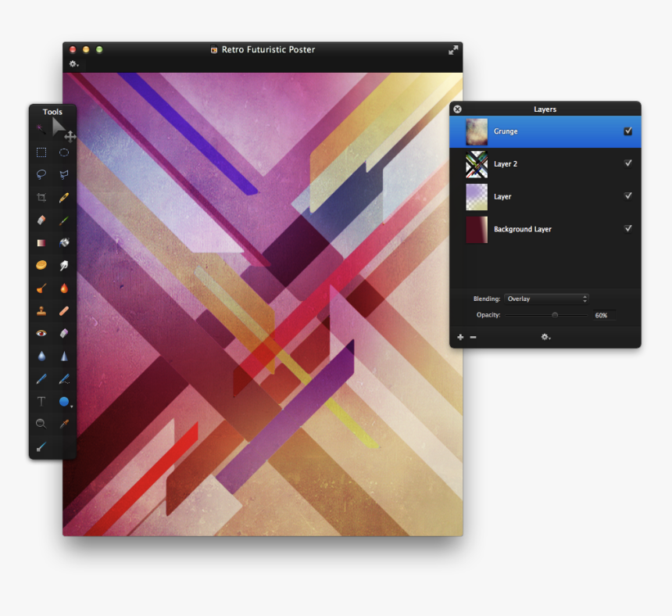Select the Magic Wand tool

tap(41, 128)
